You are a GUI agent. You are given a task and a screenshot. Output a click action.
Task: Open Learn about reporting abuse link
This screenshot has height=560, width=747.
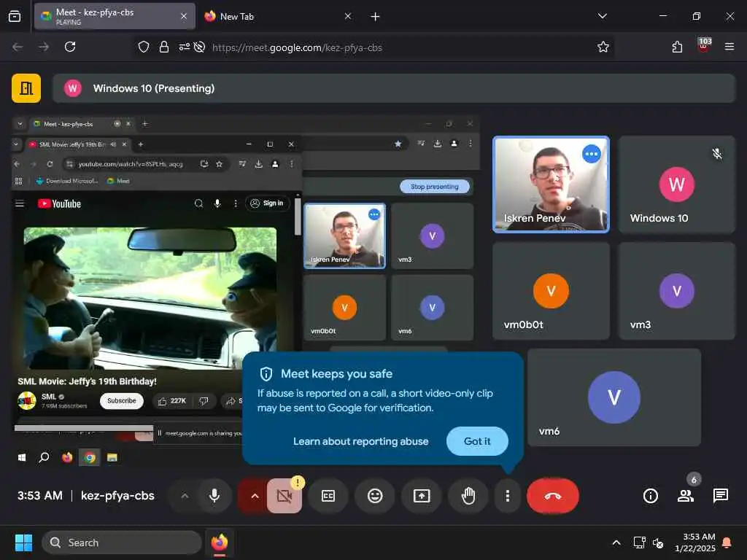[360, 441]
